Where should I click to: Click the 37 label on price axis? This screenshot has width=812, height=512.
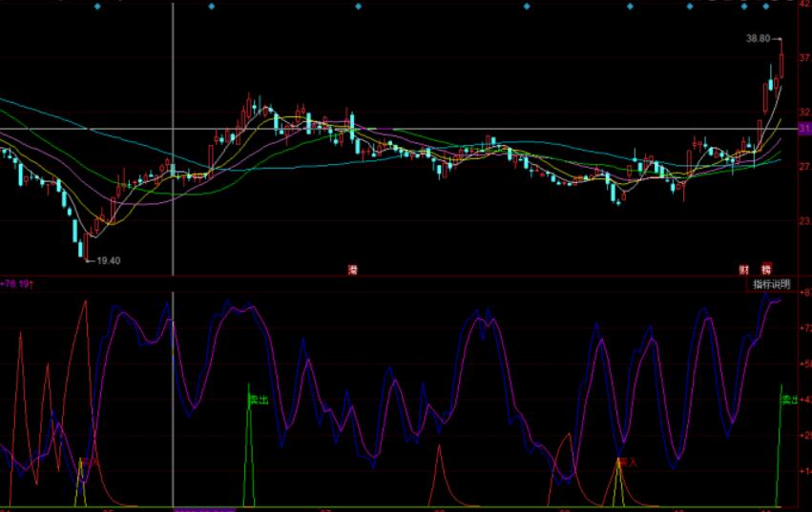[804, 58]
